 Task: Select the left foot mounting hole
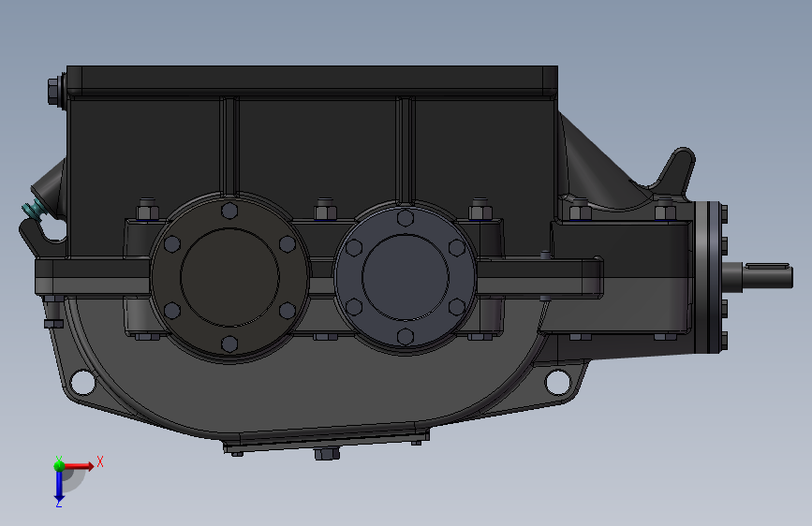[x=82, y=382]
